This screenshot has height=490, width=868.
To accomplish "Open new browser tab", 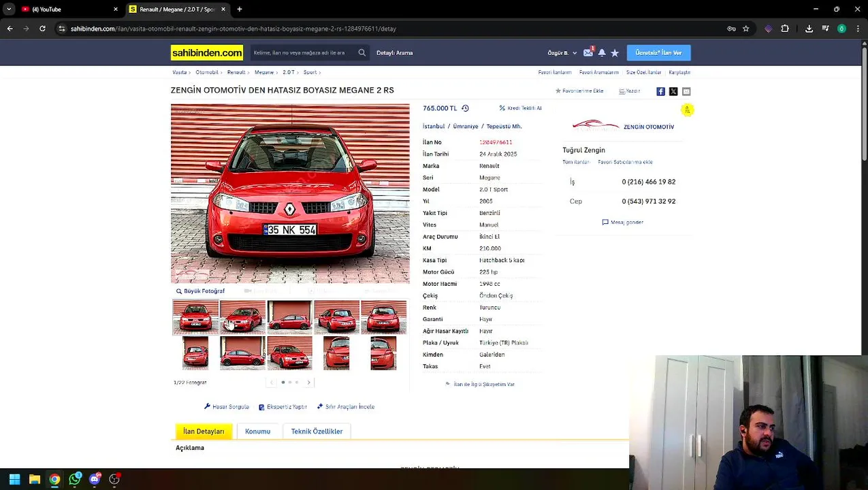I will click(x=240, y=9).
